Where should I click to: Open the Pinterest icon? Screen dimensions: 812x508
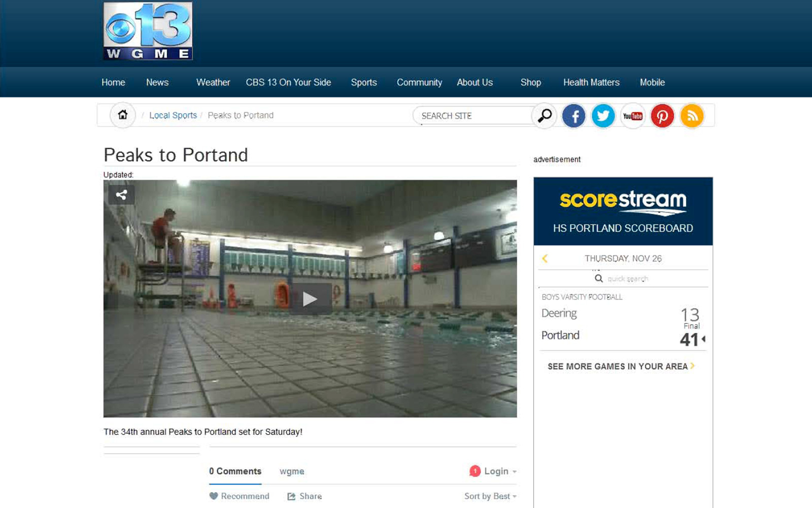click(662, 116)
